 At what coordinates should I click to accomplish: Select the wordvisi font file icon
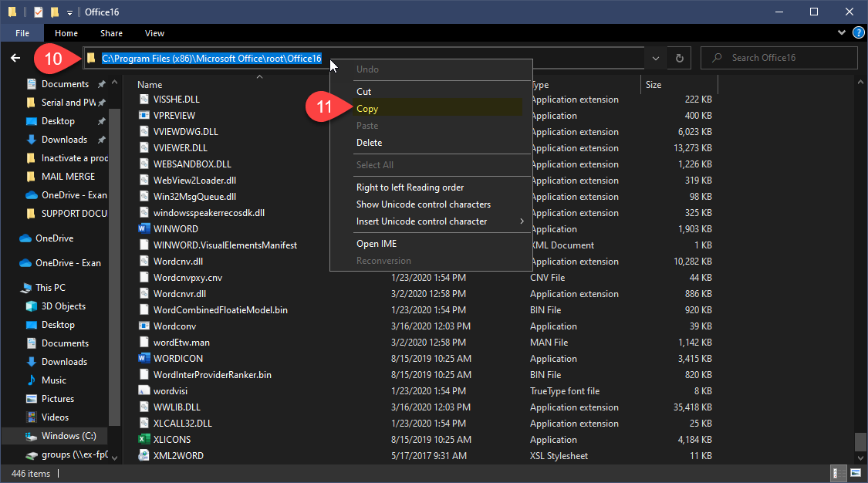pos(144,390)
